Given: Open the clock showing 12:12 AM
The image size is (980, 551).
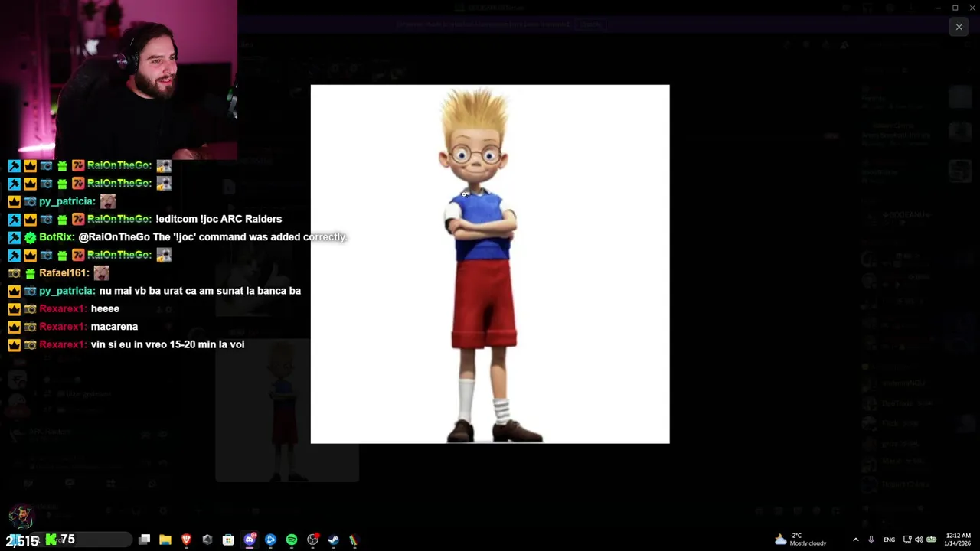Looking at the screenshot, I should 958,540.
